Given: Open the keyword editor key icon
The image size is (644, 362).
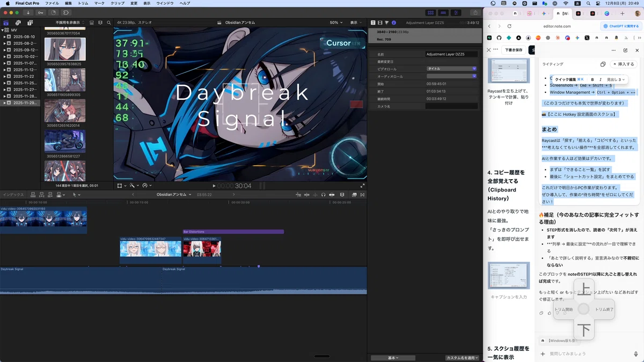Looking at the screenshot, I should [x=40, y=12].
